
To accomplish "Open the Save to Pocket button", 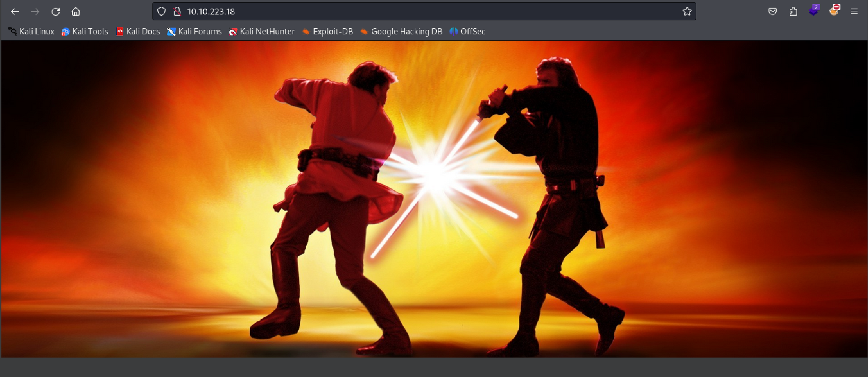I will tap(773, 12).
